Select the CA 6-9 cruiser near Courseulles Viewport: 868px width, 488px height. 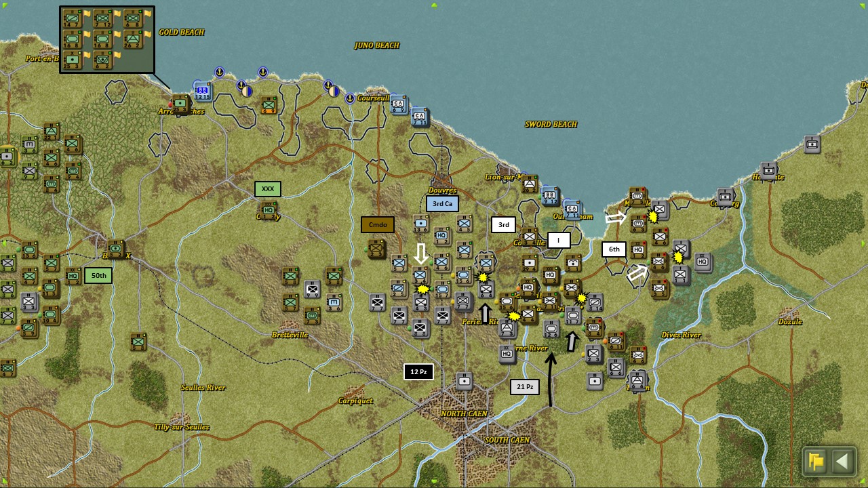coord(398,104)
